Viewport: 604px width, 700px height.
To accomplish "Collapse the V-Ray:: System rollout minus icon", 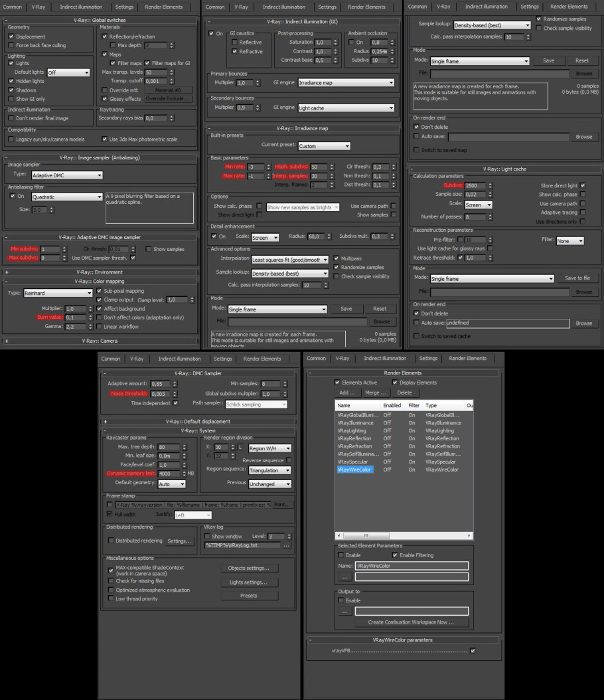I will (x=106, y=430).
